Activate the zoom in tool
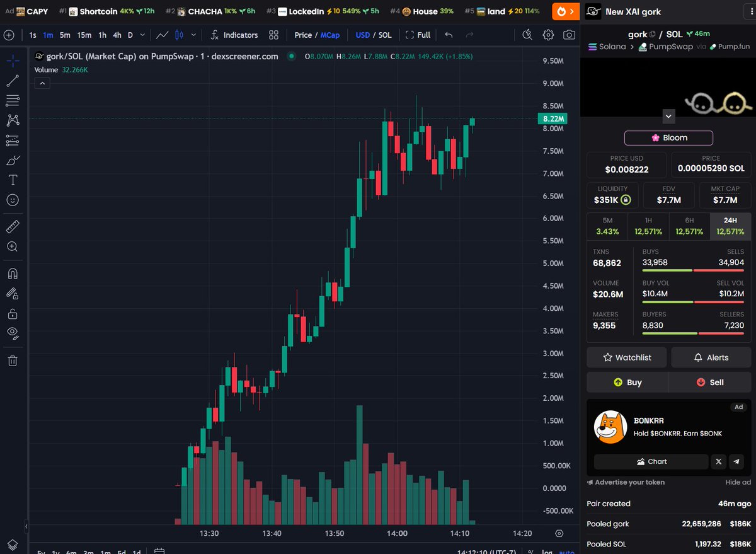This screenshot has height=554, width=756. (13, 246)
